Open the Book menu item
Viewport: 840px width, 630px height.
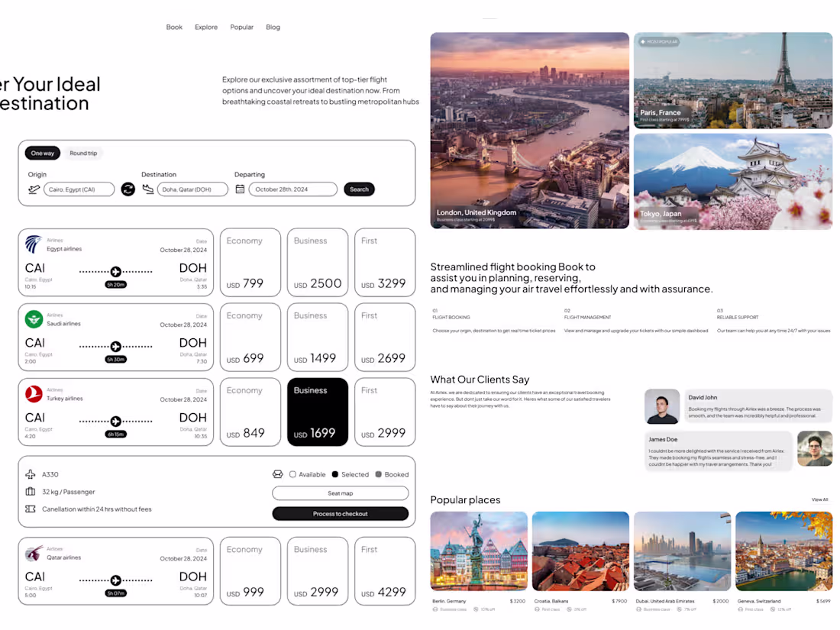[x=174, y=27]
